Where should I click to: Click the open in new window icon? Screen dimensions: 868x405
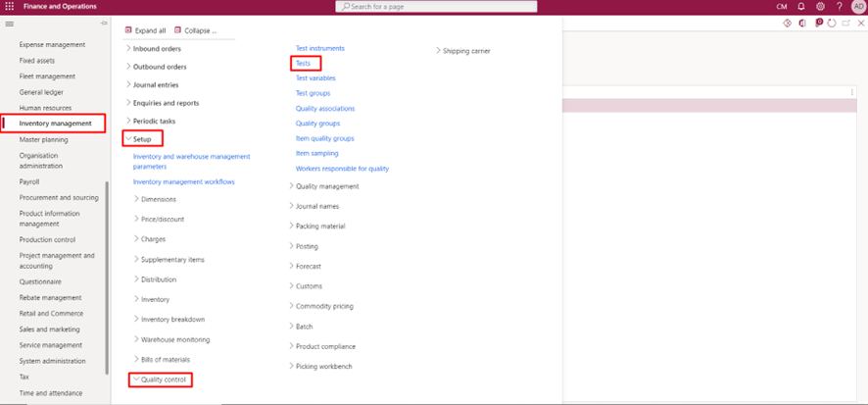[845, 24]
